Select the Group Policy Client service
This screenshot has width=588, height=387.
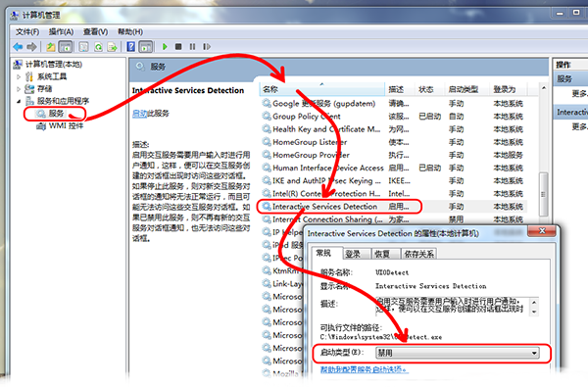[x=394, y=117]
